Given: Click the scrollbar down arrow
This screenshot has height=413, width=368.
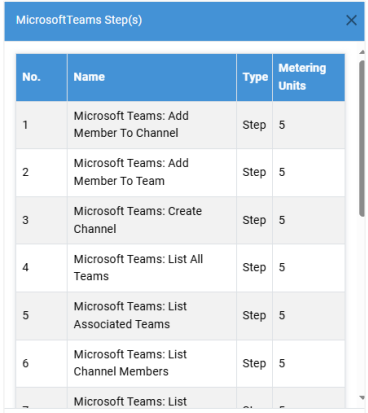Looking at the screenshot, I should (x=362, y=397).
